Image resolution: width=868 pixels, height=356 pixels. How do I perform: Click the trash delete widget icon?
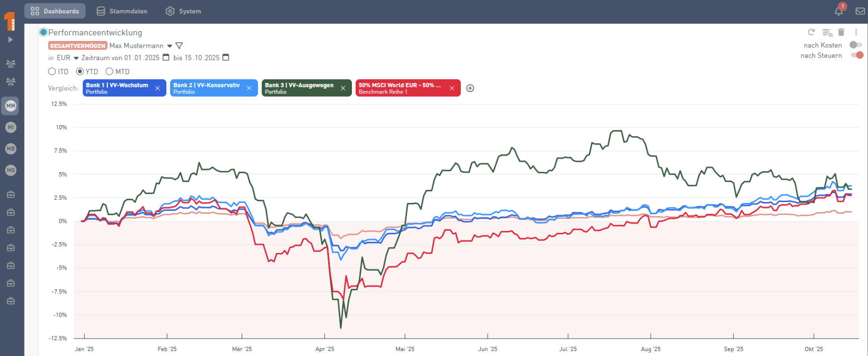pyautogui.click(x=841, y=32)
